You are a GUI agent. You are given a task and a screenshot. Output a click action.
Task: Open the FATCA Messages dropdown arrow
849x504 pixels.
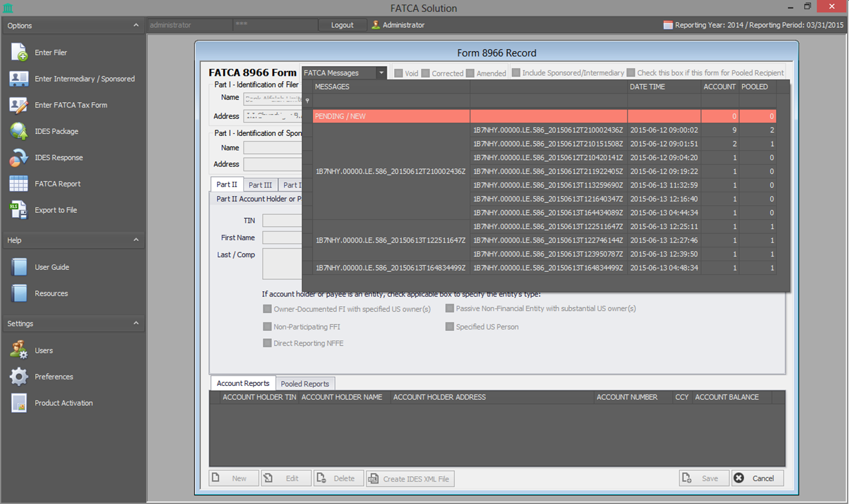tap(381, 73)
